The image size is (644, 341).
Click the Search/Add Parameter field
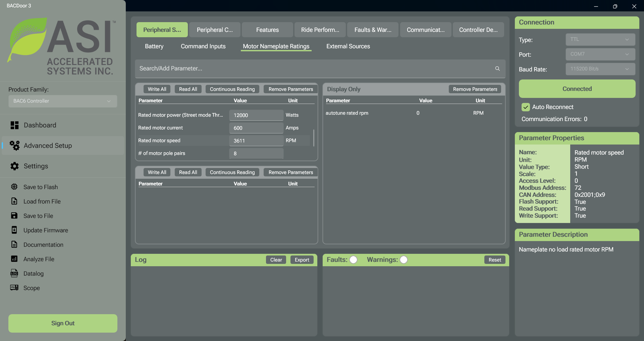tap(320, 69)
